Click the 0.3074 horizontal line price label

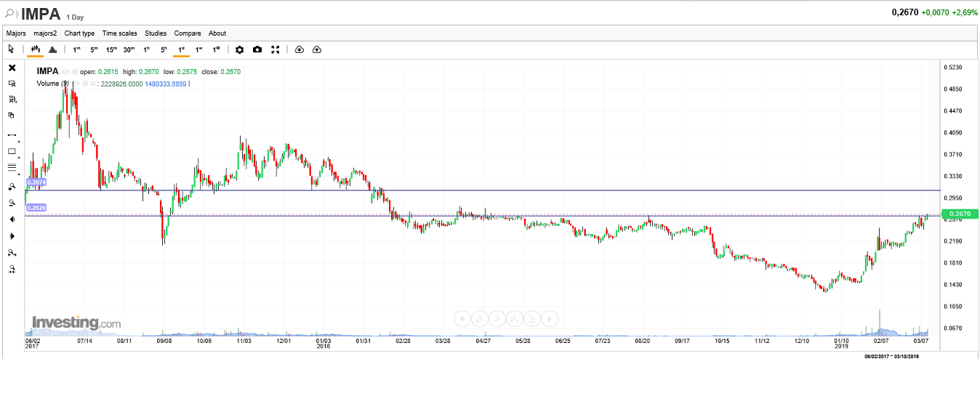(x=36, y=182)
